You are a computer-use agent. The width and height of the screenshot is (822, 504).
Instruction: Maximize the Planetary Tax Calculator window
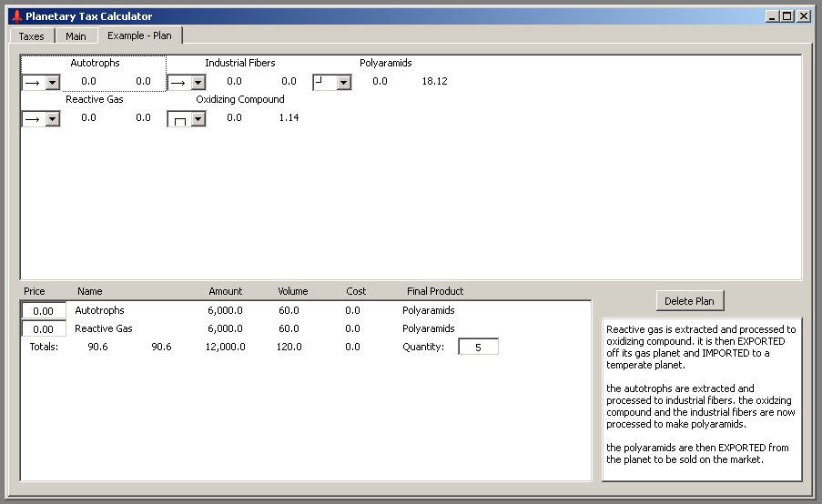pyautogui.click(x=787, y=16)
